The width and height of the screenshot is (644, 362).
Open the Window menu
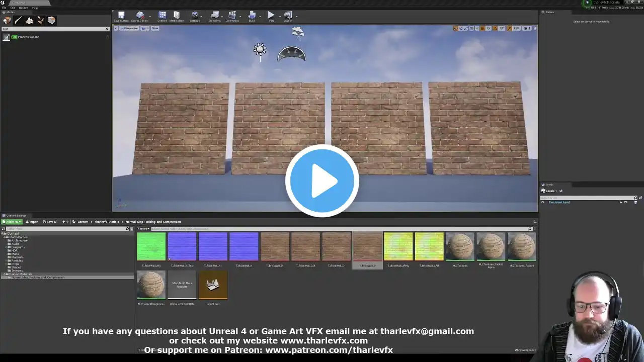coord(23,8)
